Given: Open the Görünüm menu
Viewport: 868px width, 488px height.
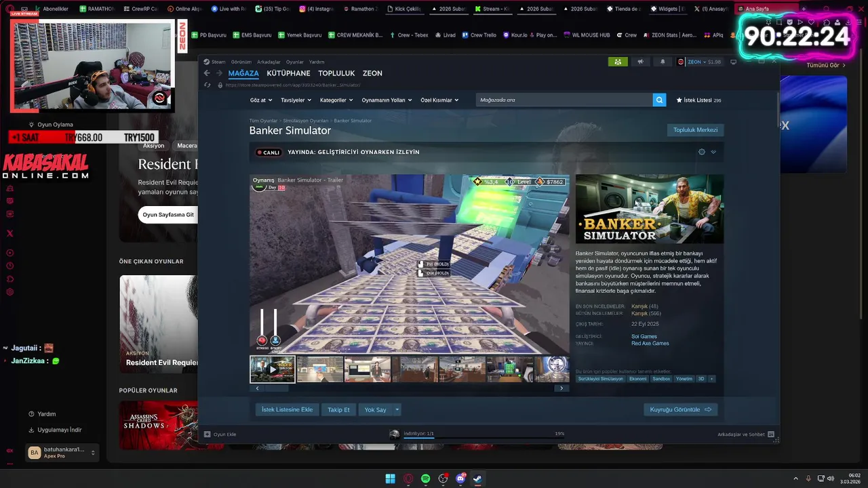Looking at the screenshot, I should tap(241, 62).
